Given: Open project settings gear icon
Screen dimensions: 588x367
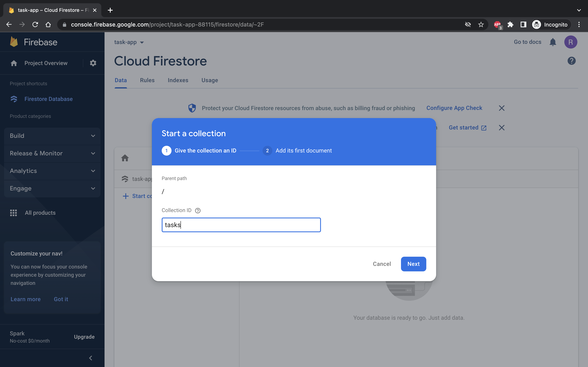Looking at the screenshot, I should tap(93, 63).
